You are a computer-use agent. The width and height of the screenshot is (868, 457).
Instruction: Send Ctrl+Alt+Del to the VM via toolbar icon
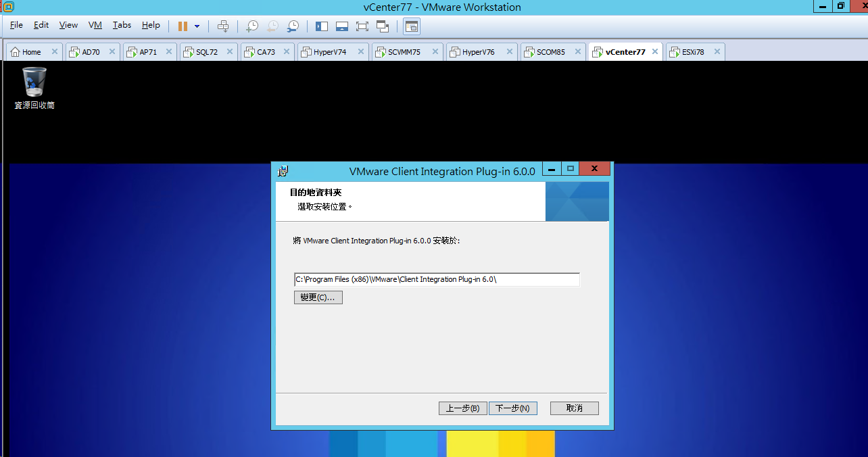point(223,26)
